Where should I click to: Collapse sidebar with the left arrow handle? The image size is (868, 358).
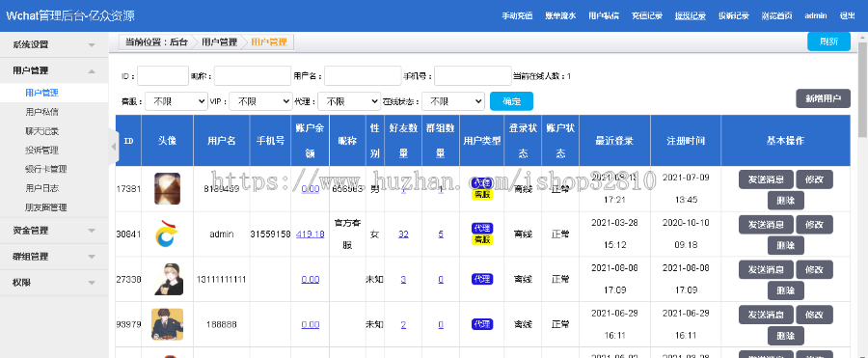[114, 147]
